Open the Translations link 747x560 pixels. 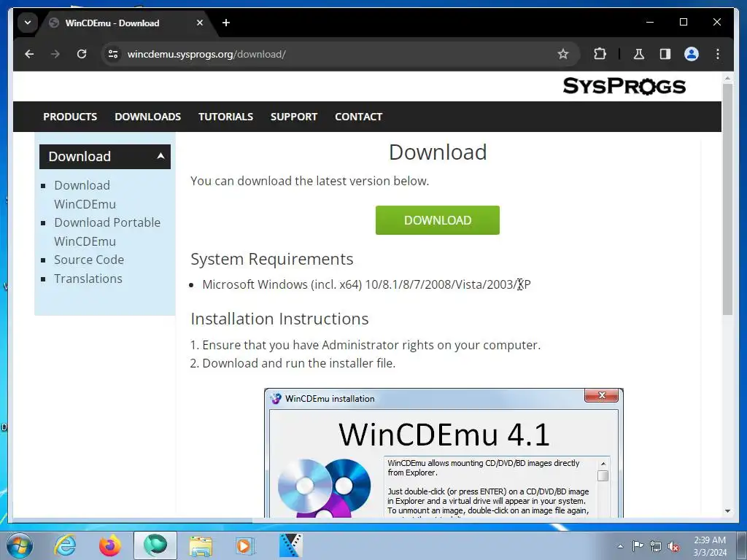tap(88, 279)
